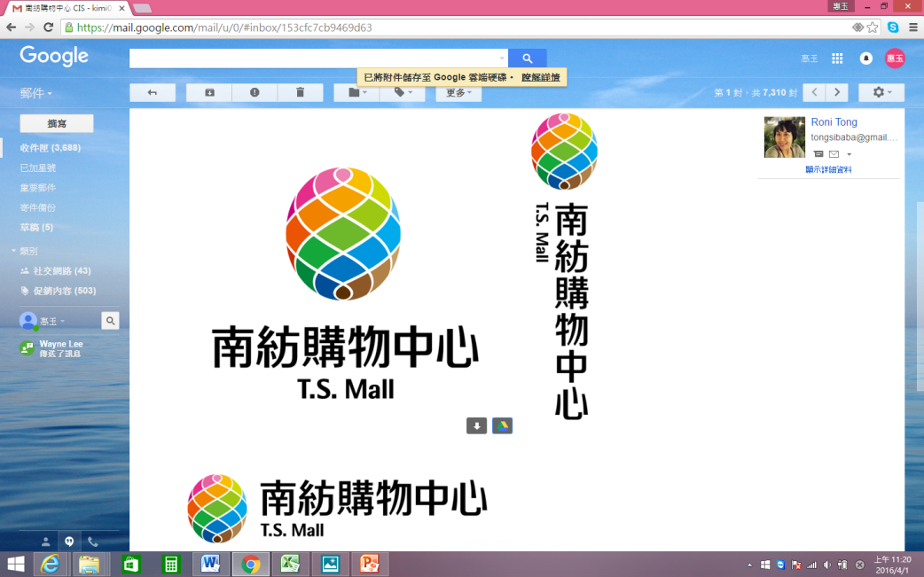Open File Explorer from the taskbar
Viewport: 924px width, 577px height.
[89, 564]
